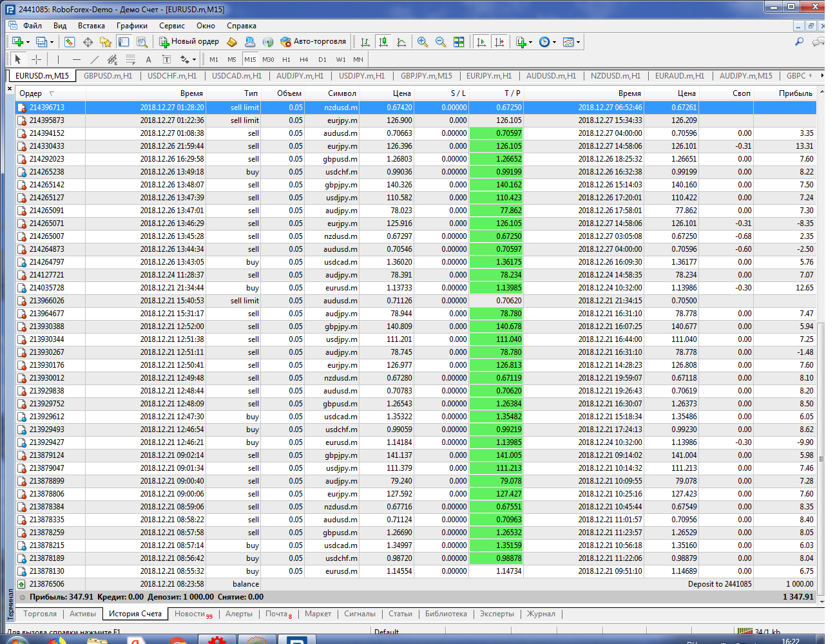Open the Data Window crosshair-target icon
The image size is (835, 644).
(x=88, y=42)
